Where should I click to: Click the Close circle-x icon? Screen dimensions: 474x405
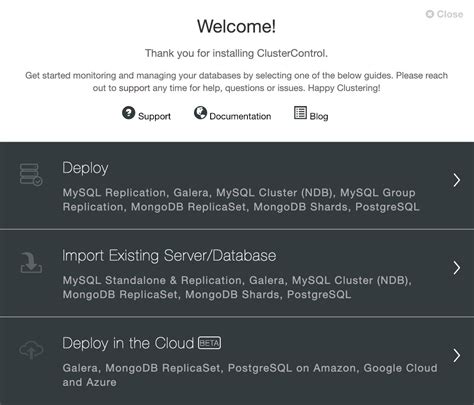click(x=430, y=14)
